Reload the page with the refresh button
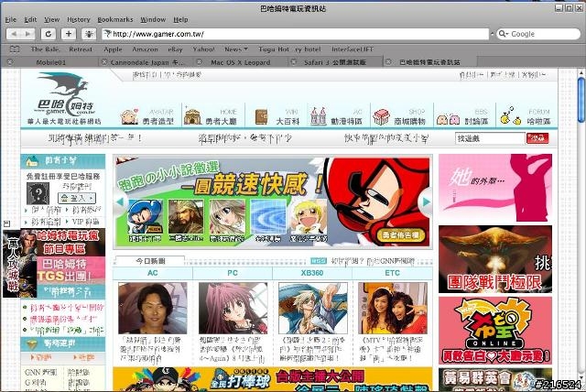 click(49, 34)
